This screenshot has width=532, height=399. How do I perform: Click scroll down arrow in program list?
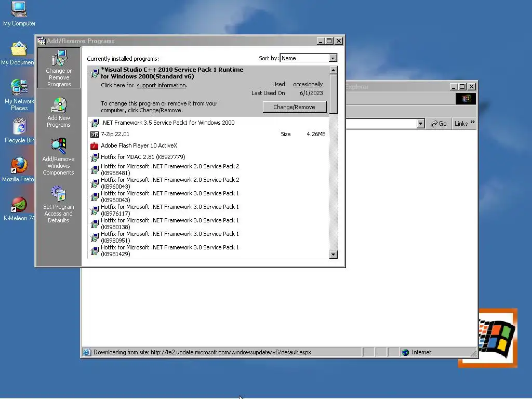pyautogui.click(x=333, y=255)
